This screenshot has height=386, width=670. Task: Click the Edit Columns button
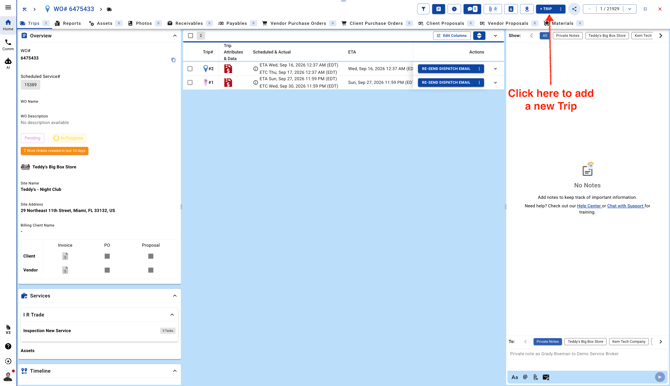[x=452, y=35]
